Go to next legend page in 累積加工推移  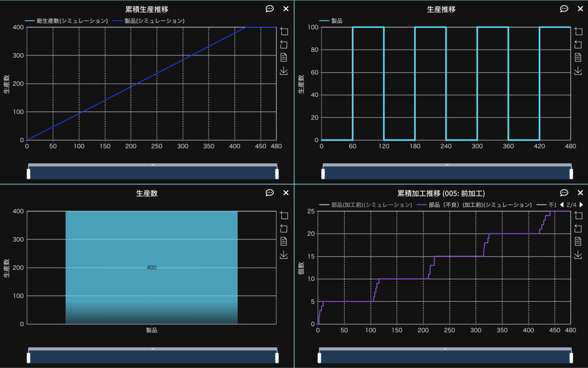click(581, 205)
